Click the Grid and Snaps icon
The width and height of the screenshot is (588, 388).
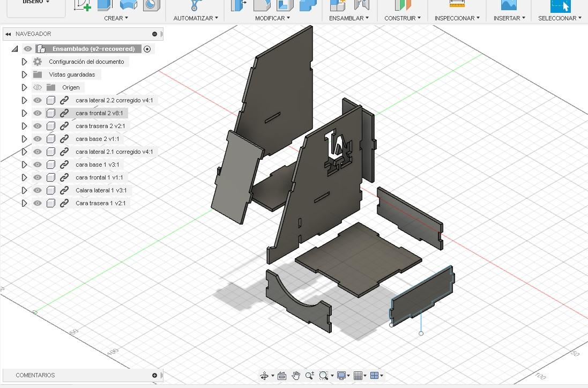[358, 376]
